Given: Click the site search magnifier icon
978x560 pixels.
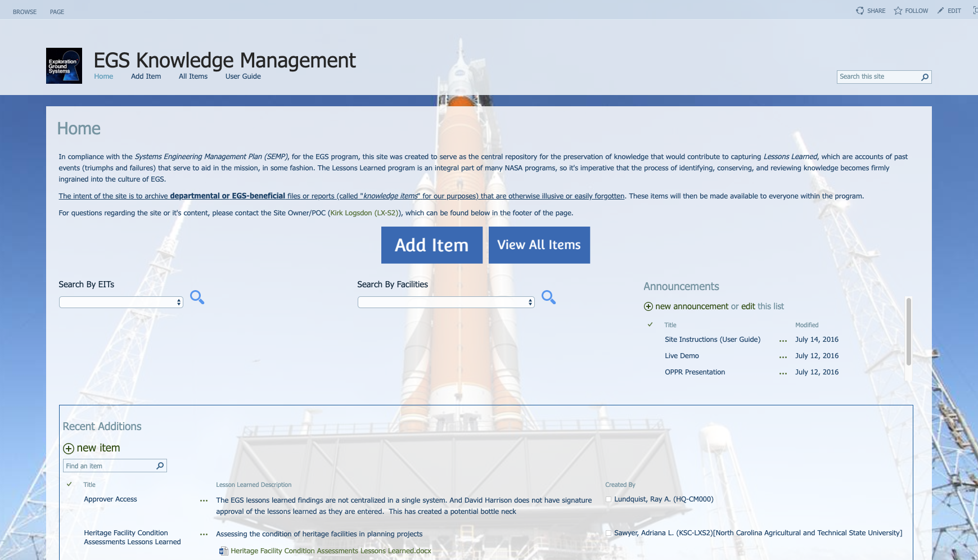Looking at the screenshot, I should pos(925,77).
